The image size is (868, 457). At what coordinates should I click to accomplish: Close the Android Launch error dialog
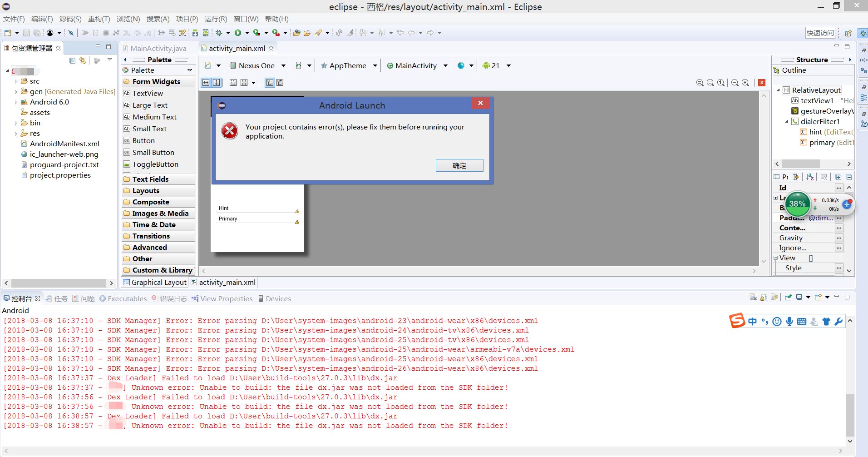tap(480, 103)
